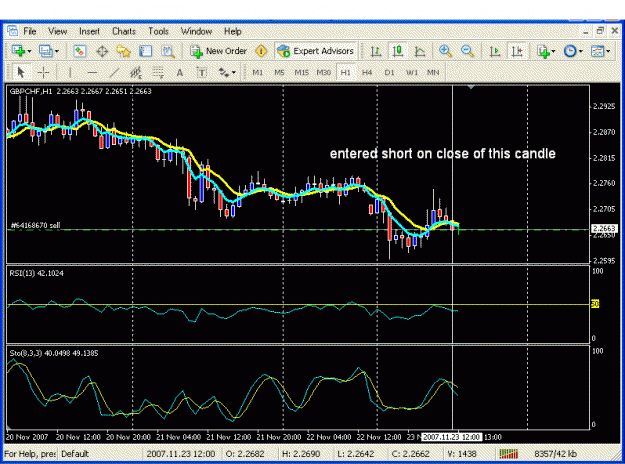Click the Templates icon
The height and width of the screenshot is (464, 625).
pos(597,51)
